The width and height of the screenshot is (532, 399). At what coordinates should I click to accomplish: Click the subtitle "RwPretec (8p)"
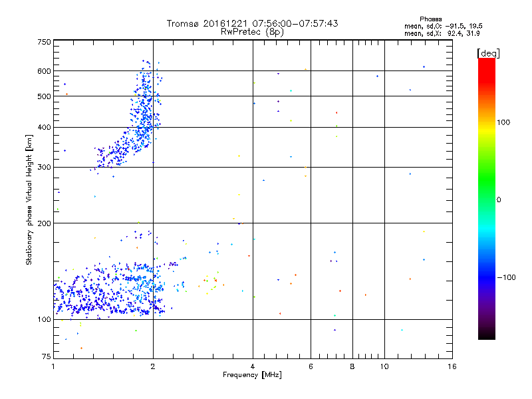coord(252,32)
